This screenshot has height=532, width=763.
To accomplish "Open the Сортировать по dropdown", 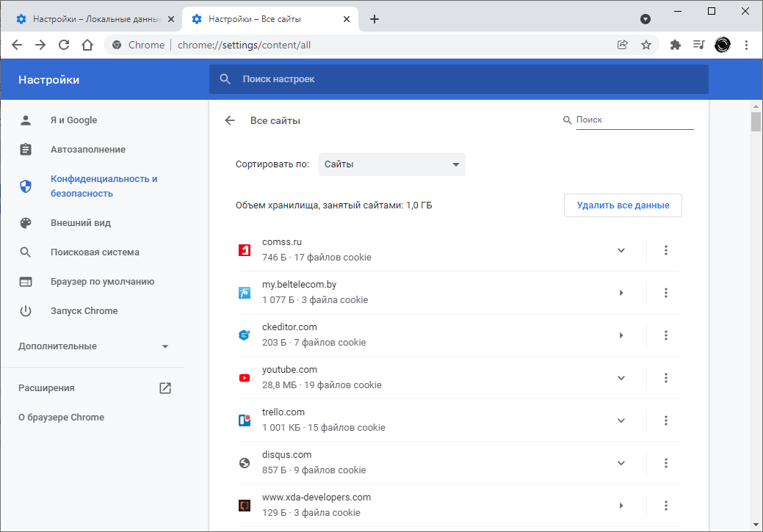I will [392, 164].
